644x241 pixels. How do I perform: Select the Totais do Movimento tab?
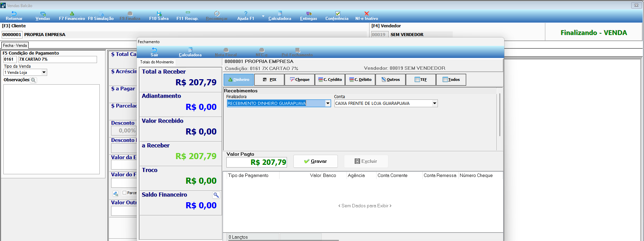point(157,62)
